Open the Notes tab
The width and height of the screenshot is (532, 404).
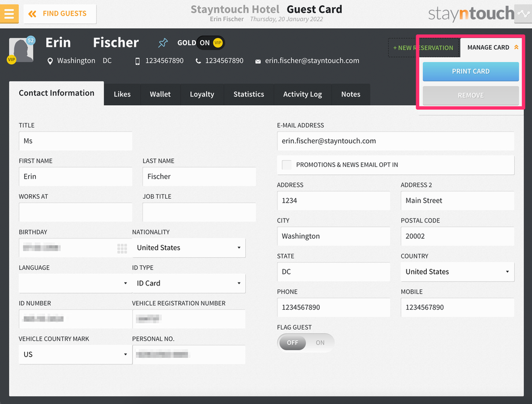click(351, 94)
